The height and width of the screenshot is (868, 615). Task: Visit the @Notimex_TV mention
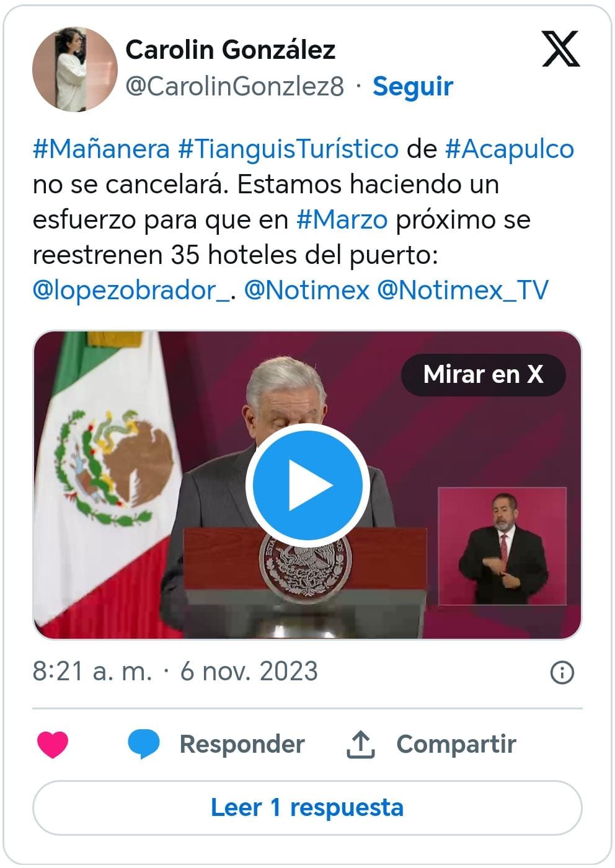pyautogui.click(x=462, y=290)
